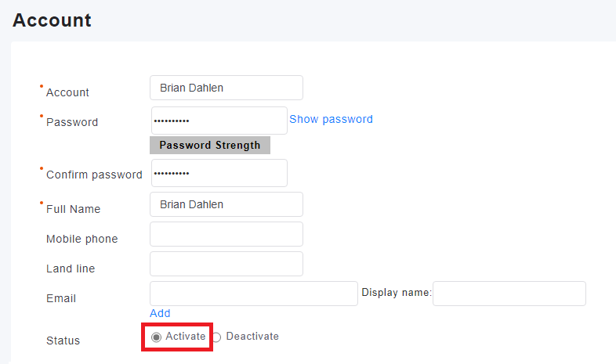Click the Status field label

coord(63,341)
